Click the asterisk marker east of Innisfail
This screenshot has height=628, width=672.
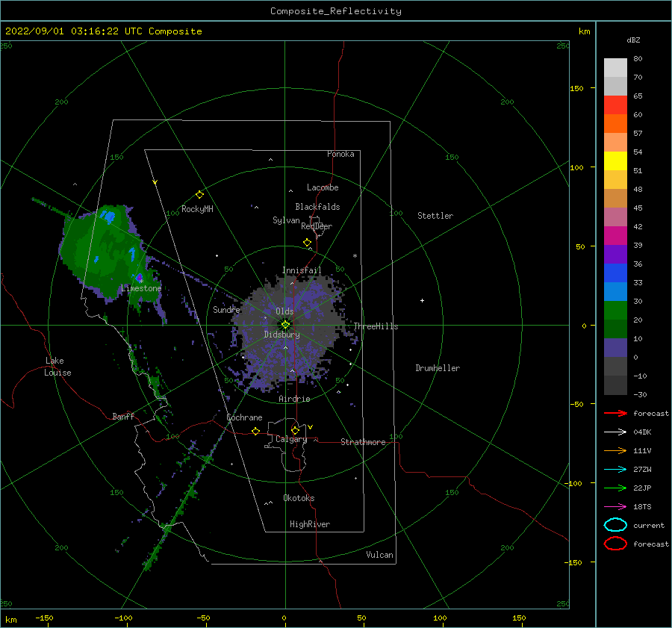coord(355,256)
